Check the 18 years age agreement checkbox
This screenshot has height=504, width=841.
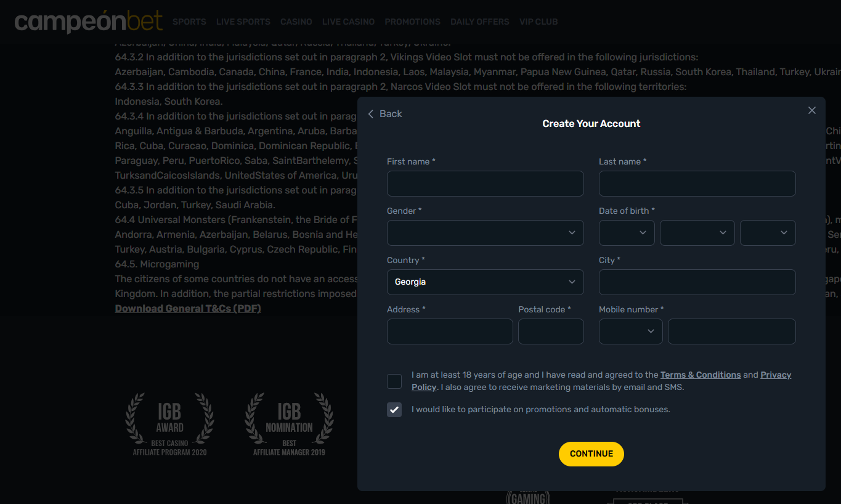pos(394,381)
